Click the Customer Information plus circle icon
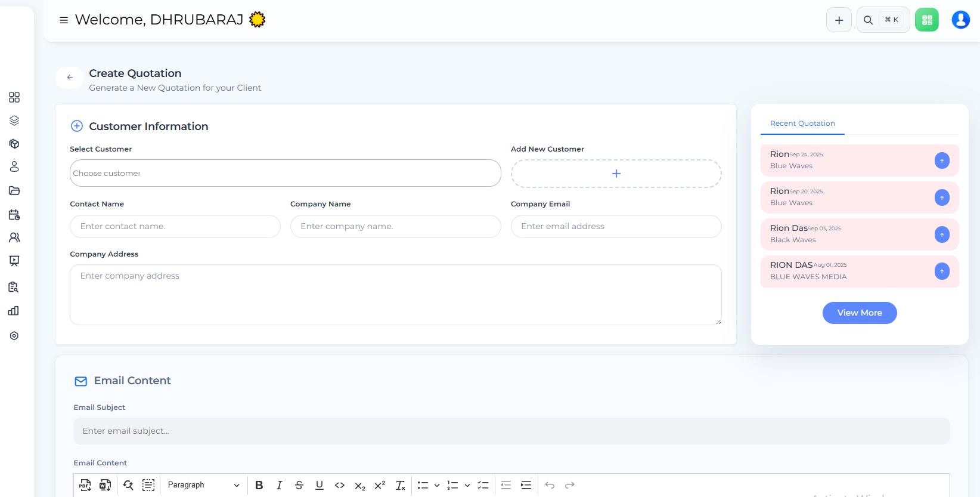 [77, 126]
